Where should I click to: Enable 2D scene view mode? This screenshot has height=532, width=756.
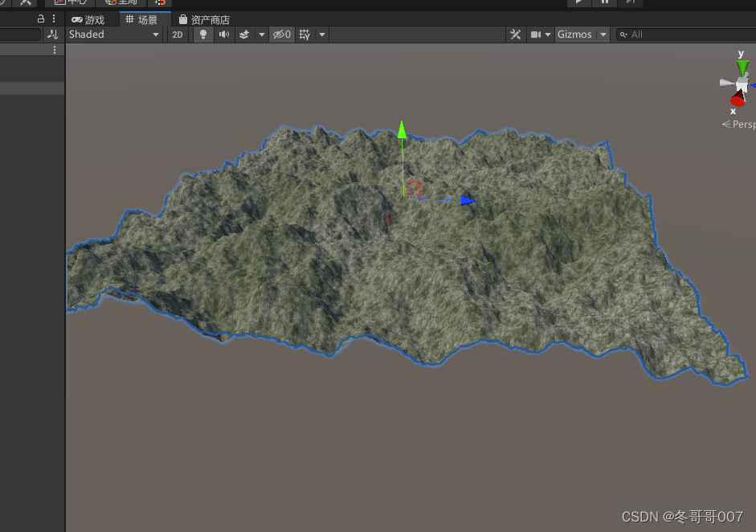tap(177, 34)
